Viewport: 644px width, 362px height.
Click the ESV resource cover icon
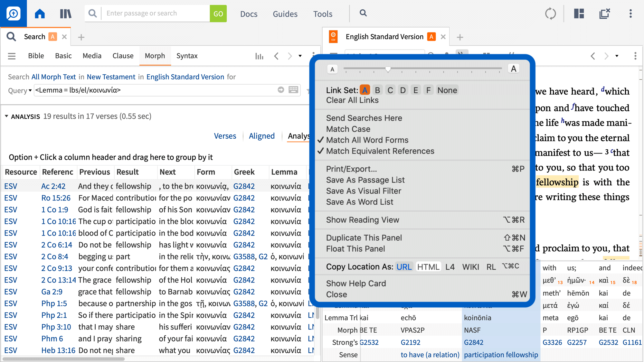(x=333, y=37)
